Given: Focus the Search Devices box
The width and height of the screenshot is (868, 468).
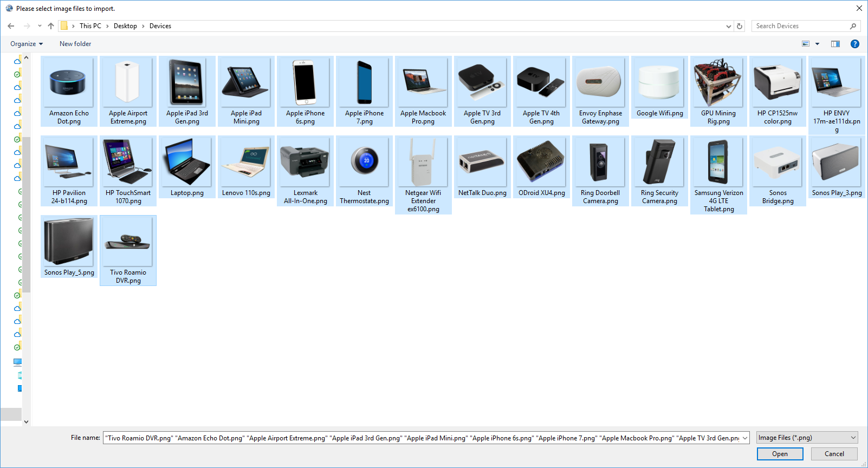Looking at the screenshot, I should (800, 26).
